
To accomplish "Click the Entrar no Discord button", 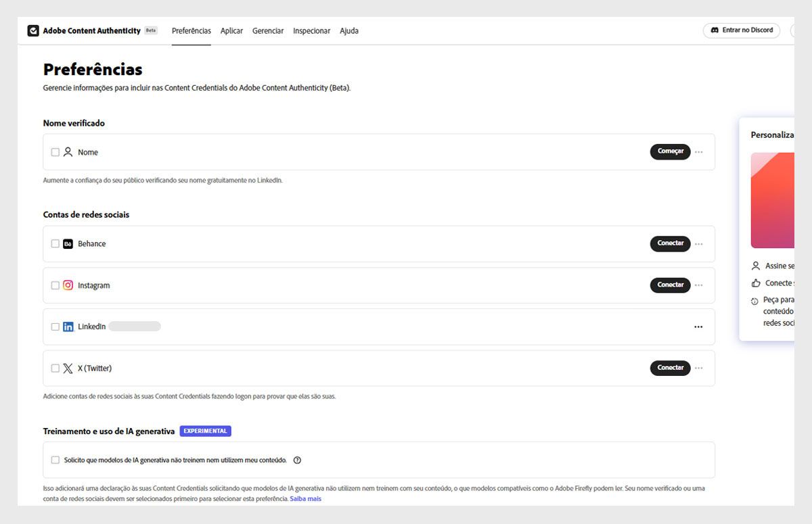I will coord(742,30).
